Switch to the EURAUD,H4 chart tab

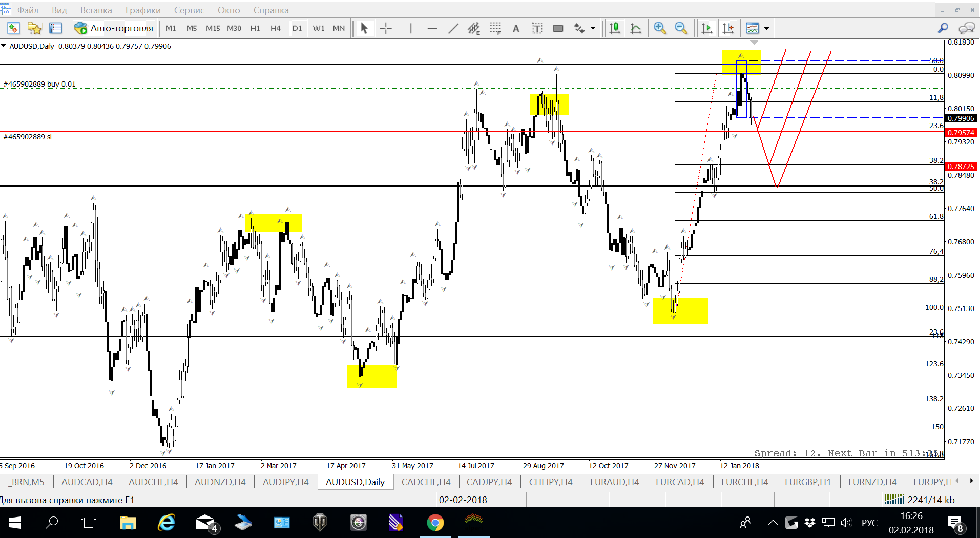(614, 482)
